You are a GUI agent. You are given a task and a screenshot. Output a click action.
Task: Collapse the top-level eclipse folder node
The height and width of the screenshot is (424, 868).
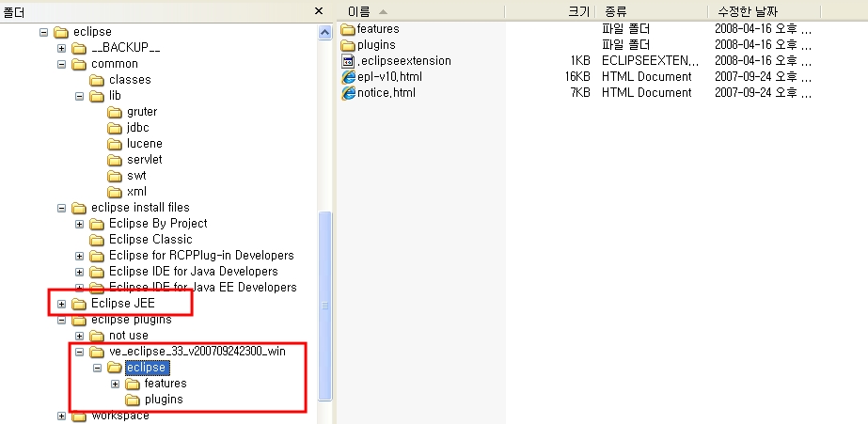(44, 32)
